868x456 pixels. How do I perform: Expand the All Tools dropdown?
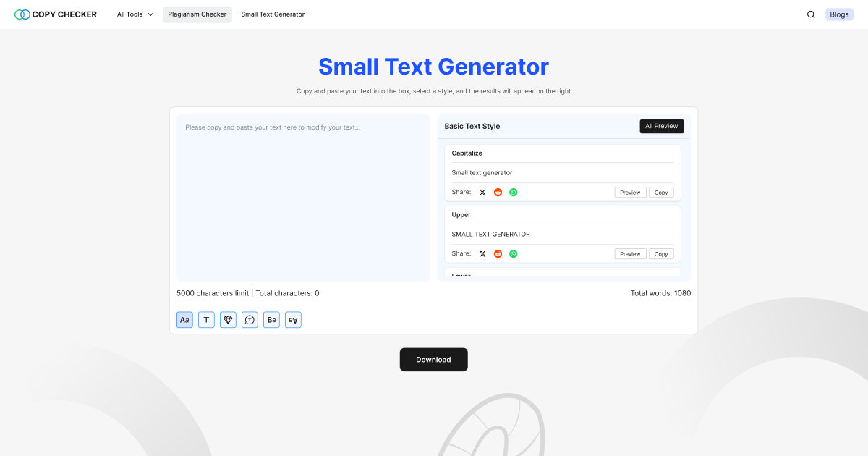pyautogui.click(x=135, y=14)
